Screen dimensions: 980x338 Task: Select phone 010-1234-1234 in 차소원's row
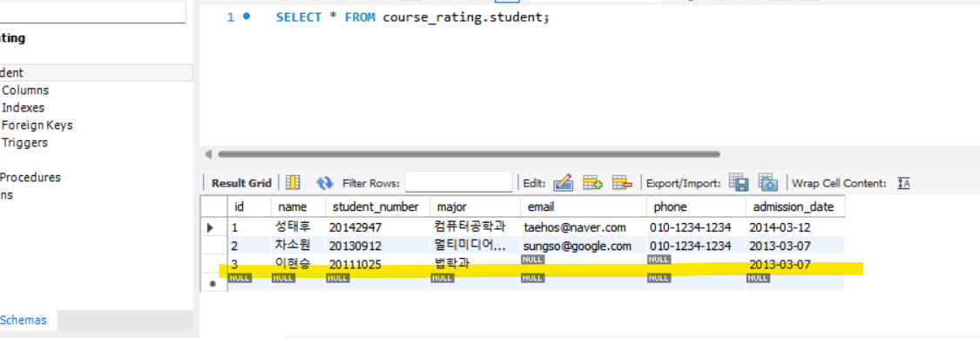click(x=696, y=246)
